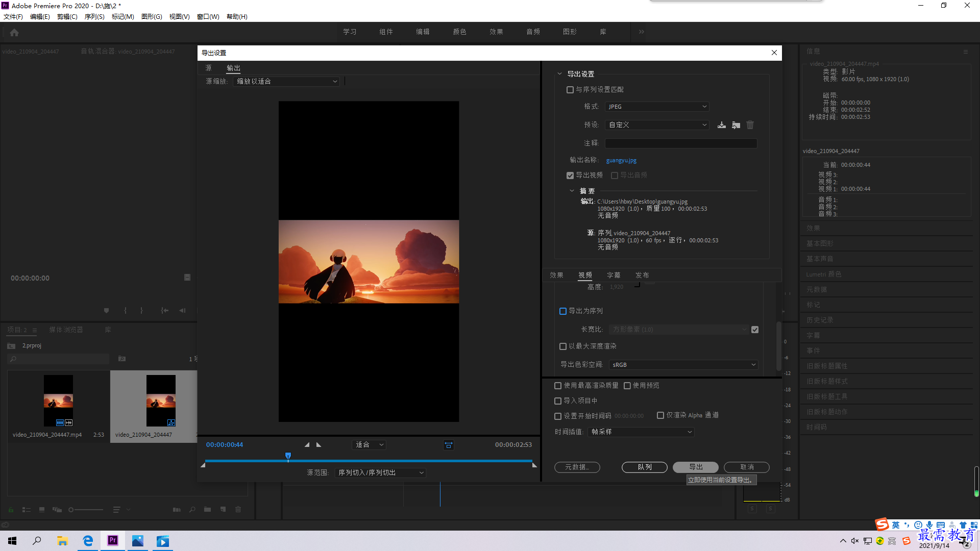The width and height of the screenshot is (980, 551).
Task: Select the video_210904_204447.mp4 thumbnail
Action: pos(58,401)
